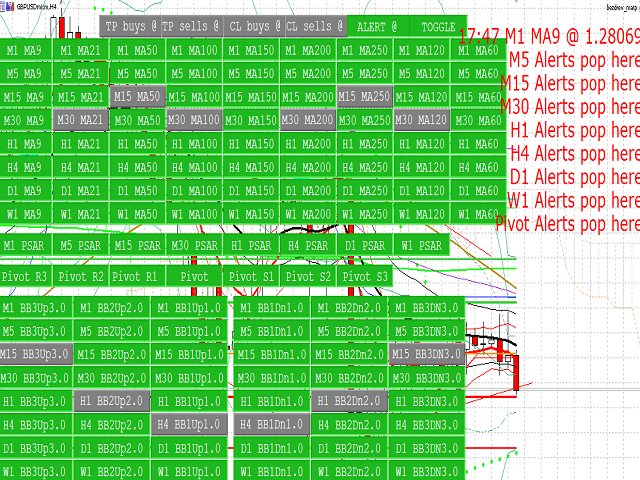Select the M15 MA60 button

coord(478,97)
